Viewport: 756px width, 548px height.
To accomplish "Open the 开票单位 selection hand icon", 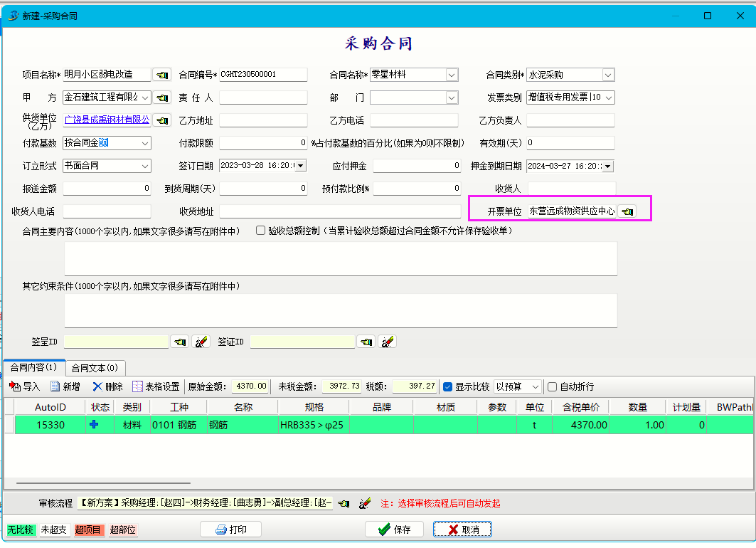I will (x=627, y=211).
